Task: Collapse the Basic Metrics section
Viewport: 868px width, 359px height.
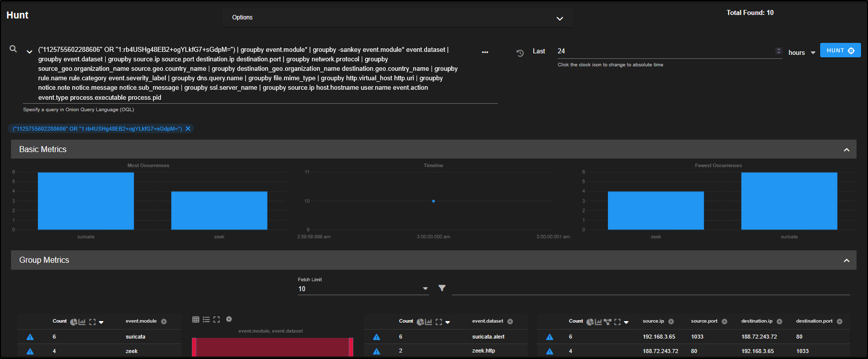Action: 846,150
